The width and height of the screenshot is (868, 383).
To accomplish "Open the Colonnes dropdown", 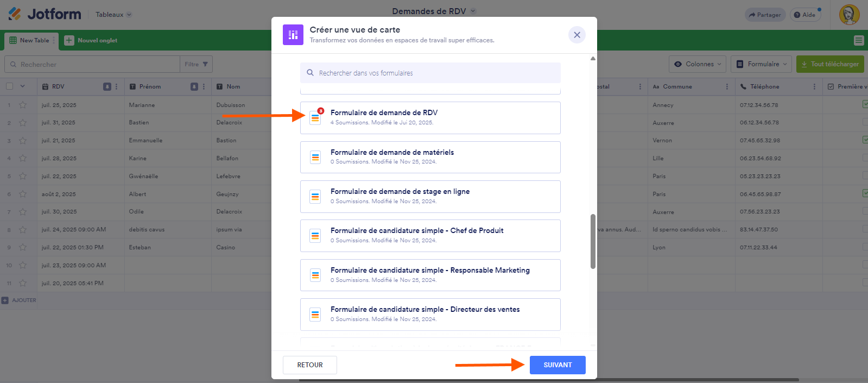I will pyautogui.click(x=698, y=64).
